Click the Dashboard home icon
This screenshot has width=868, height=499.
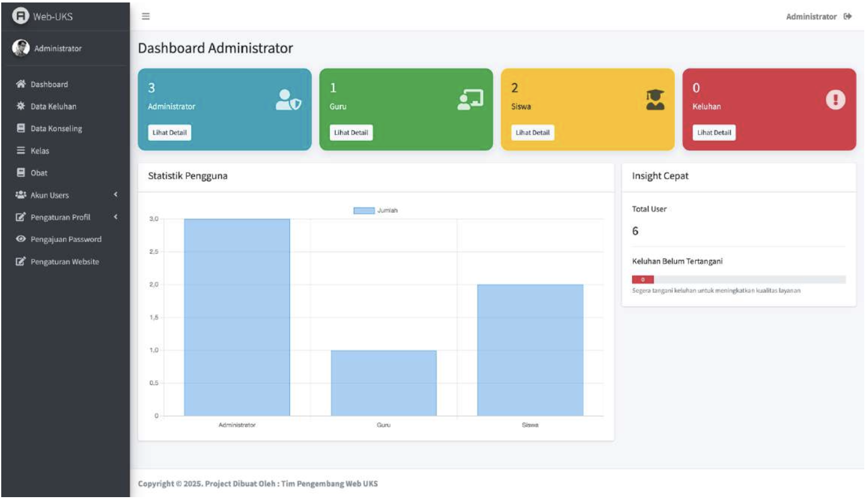pos(20,84)
